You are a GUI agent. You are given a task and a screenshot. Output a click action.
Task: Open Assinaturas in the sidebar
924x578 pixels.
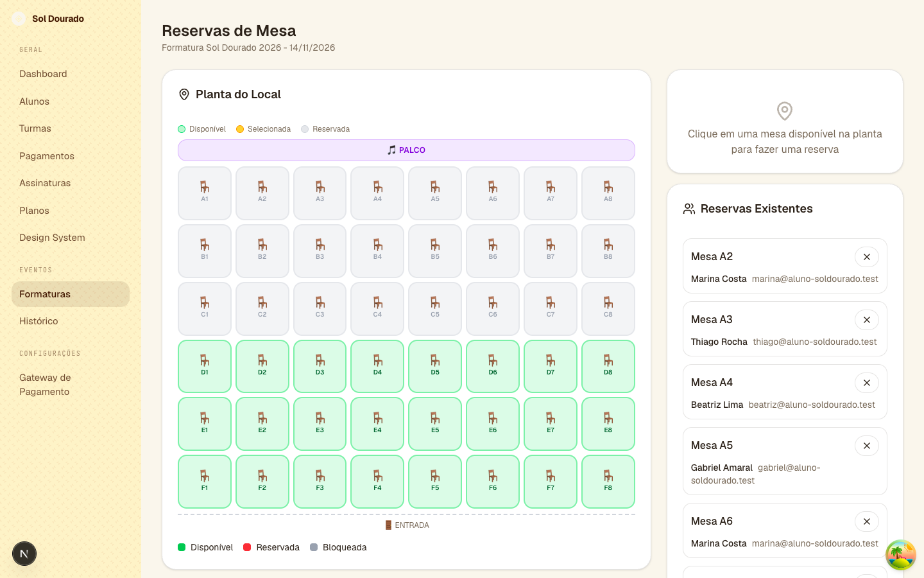pyautogui.click(x=71, y=183)
